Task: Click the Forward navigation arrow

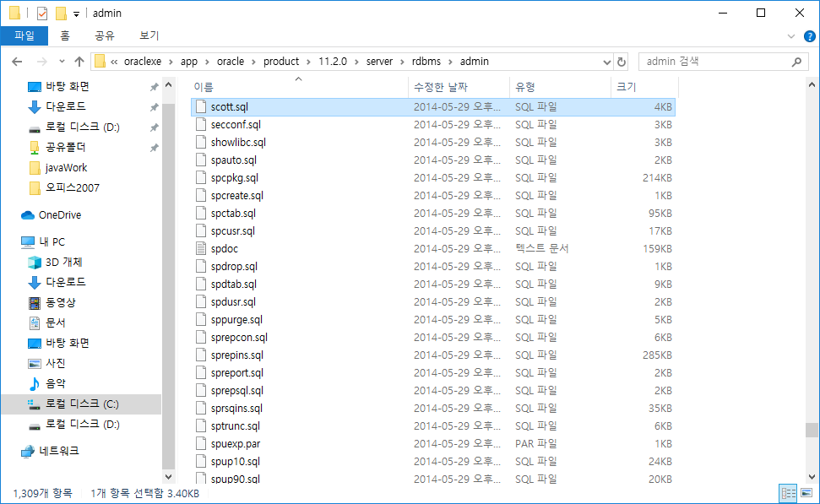Action: pos(42,62)
